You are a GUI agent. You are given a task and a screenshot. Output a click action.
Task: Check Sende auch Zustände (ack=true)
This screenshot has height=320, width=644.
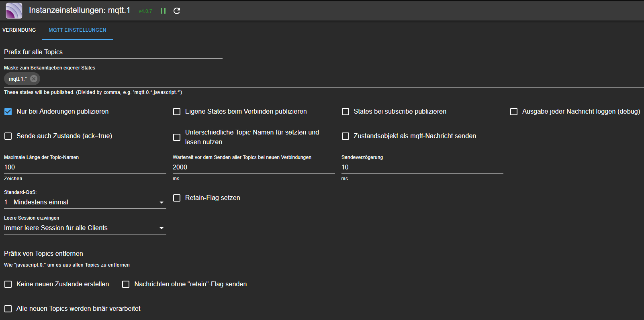click(x=8, y=136)
